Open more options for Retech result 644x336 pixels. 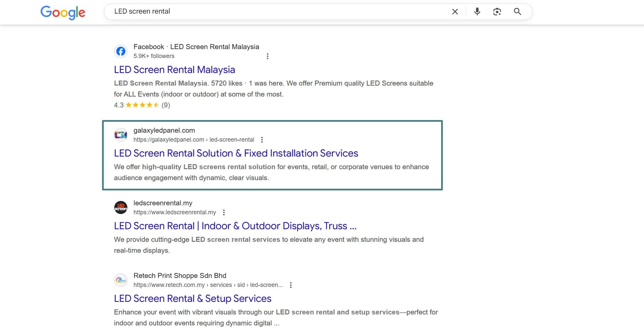[291, 285]
